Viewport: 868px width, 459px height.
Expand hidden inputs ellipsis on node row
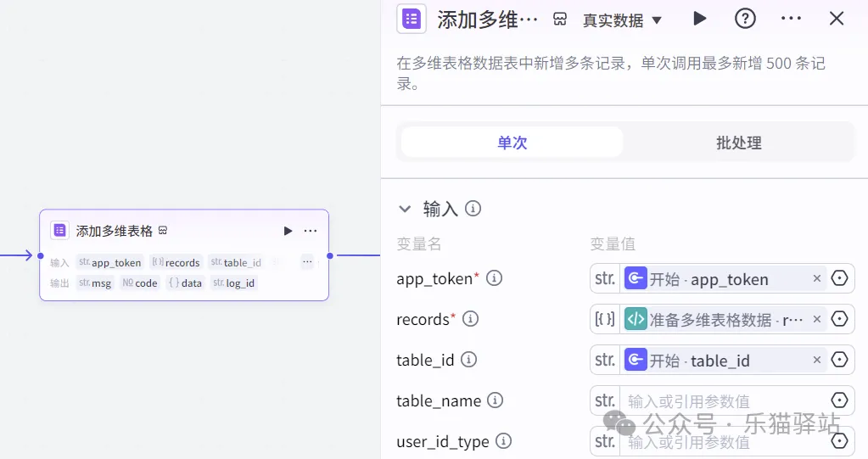coord(307,262)
